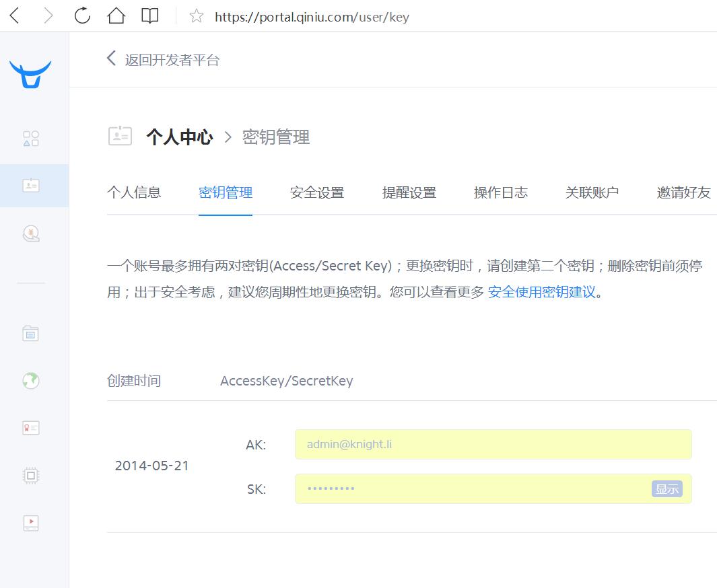The height and width of the screenshot is (588, 717).
Task: Select the 操作日志 tab
Action: point(500,192)
